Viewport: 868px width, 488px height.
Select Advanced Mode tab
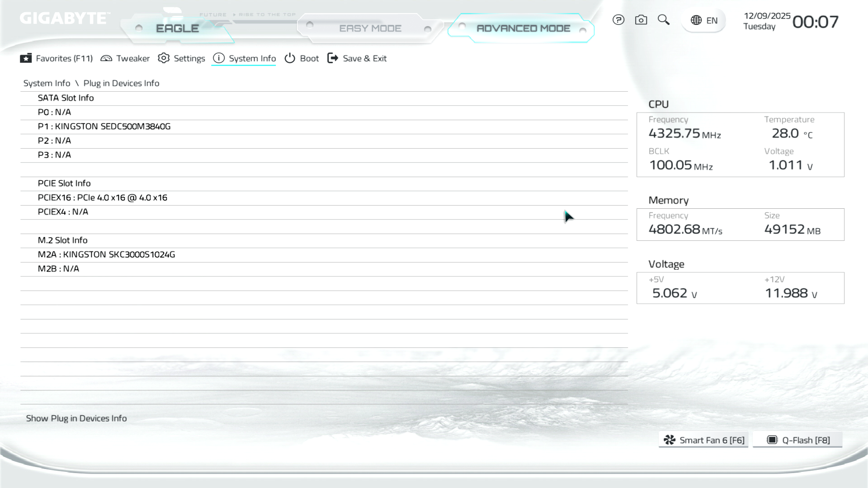523,28
